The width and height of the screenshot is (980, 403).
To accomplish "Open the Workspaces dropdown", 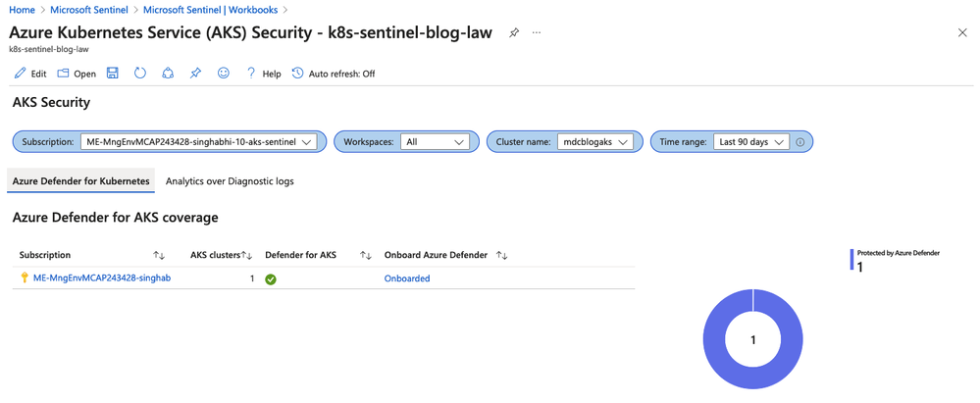I will [435, 142].
